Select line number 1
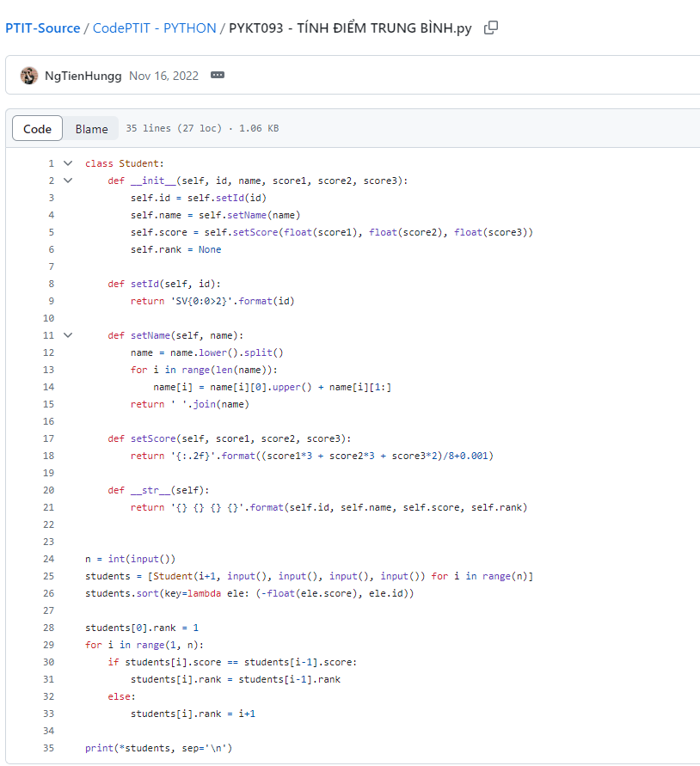 click(x=51, y=163)
